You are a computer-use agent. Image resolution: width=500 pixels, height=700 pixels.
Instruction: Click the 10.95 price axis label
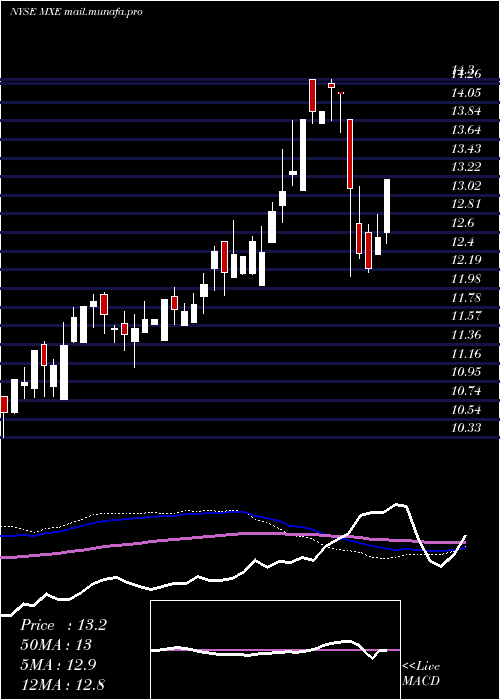466,371
